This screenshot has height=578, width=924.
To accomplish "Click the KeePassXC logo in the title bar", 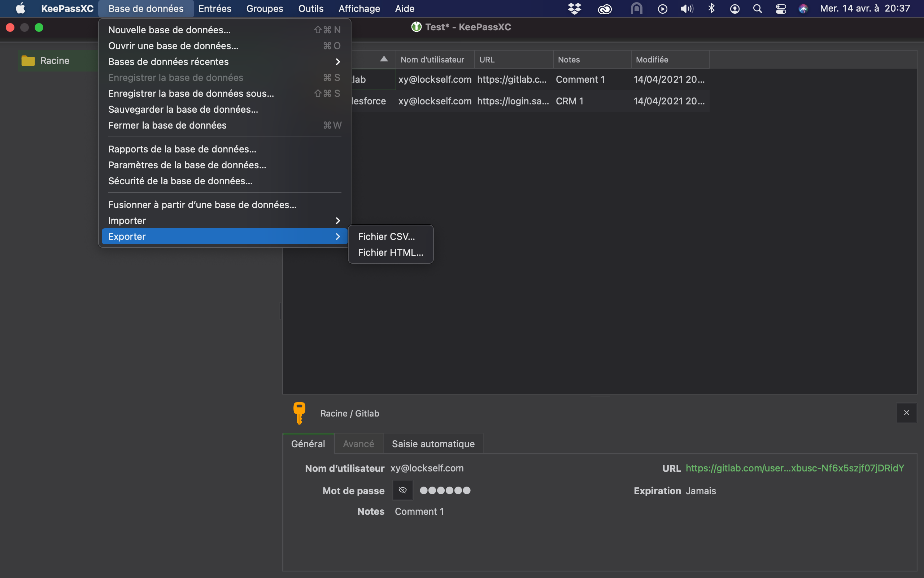I will click(417, 27).
